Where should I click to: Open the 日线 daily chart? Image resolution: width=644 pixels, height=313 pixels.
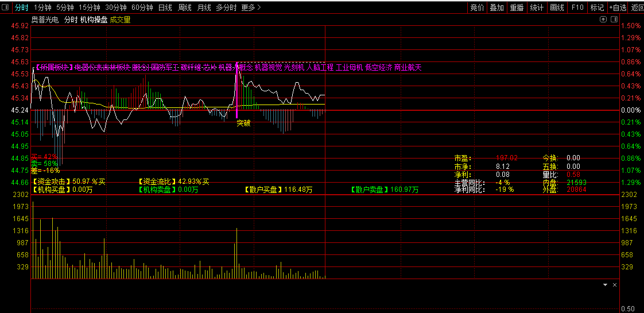165,7
